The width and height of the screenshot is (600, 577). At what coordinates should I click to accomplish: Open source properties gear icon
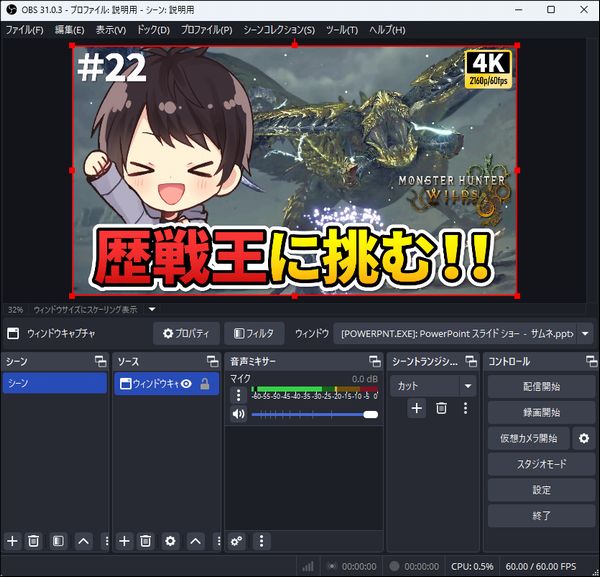(170, 541)
